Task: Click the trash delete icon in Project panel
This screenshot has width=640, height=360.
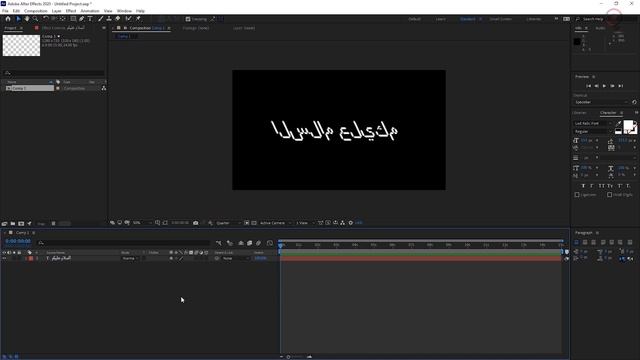Action: [x=53, y=224]
